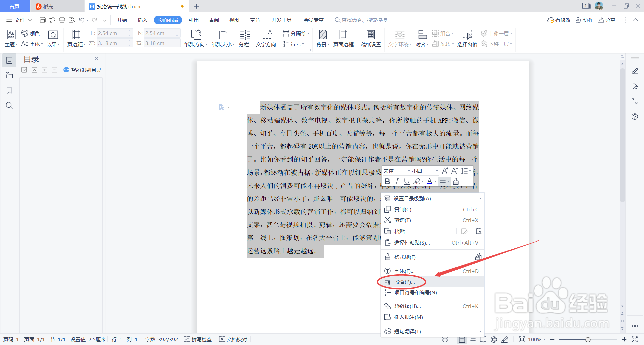This screenshot has height=345, width=644.
Task: Open 纸张方向 paper orientation
Action: (x=196, y=38)
